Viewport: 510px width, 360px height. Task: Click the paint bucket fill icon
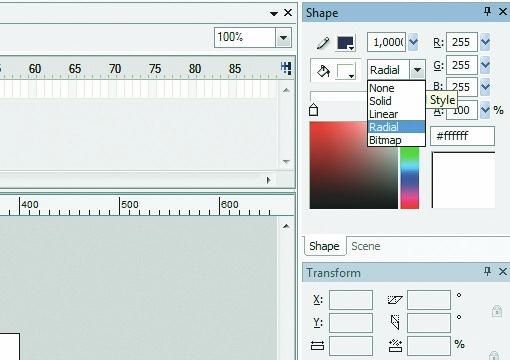click(323, 71)
